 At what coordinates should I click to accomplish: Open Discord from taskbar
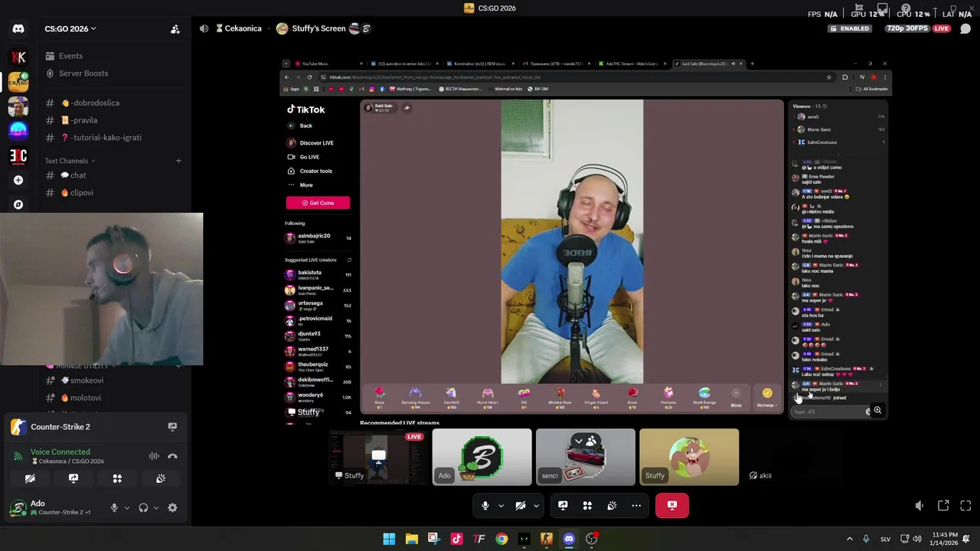click(x=569, y=539)
